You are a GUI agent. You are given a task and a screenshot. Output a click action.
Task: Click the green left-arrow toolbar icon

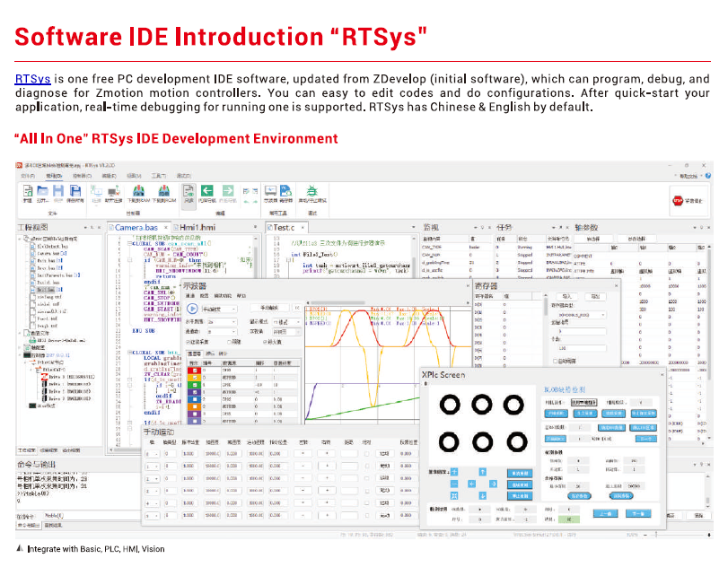coord(206,191)
